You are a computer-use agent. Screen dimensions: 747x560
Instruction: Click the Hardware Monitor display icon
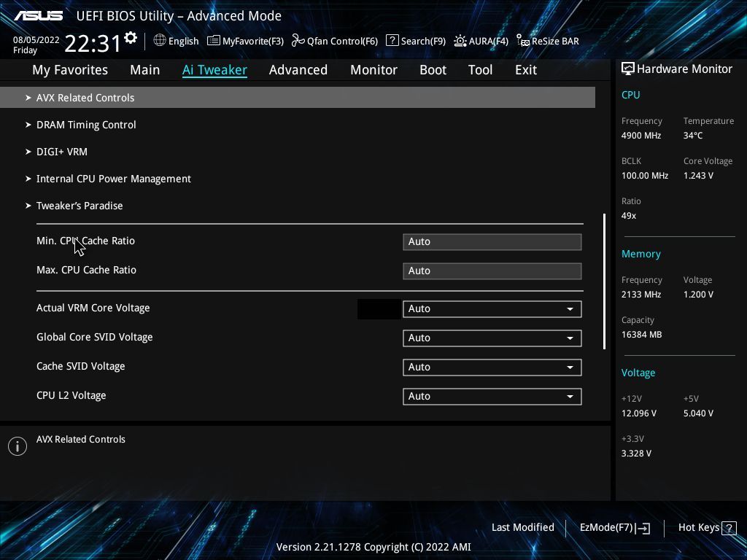[x=627, y=69]
